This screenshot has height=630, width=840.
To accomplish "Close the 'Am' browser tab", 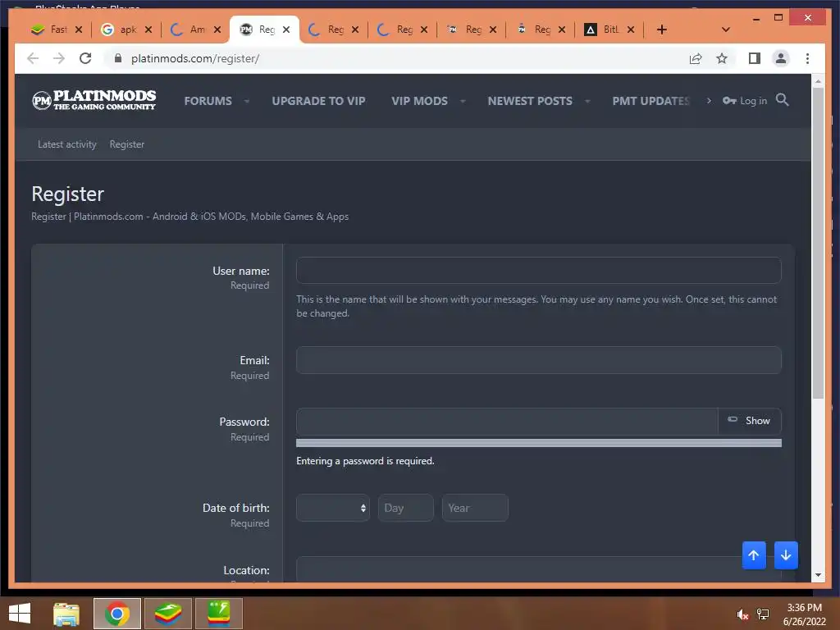I will [217, 30].
